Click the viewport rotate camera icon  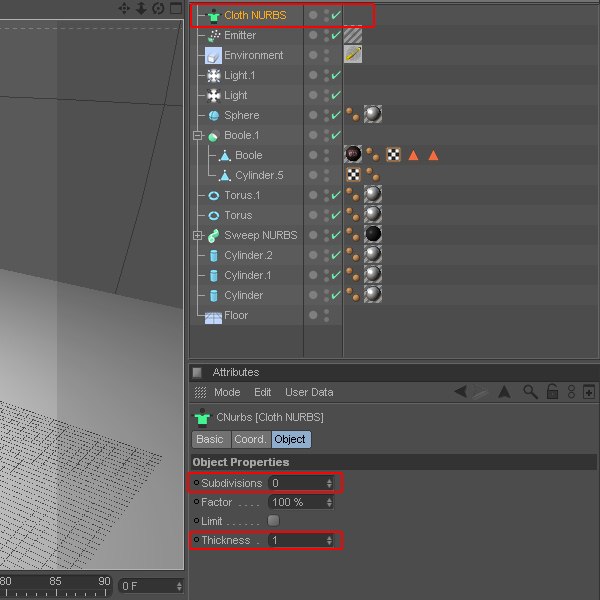click(x=158, y=8)
